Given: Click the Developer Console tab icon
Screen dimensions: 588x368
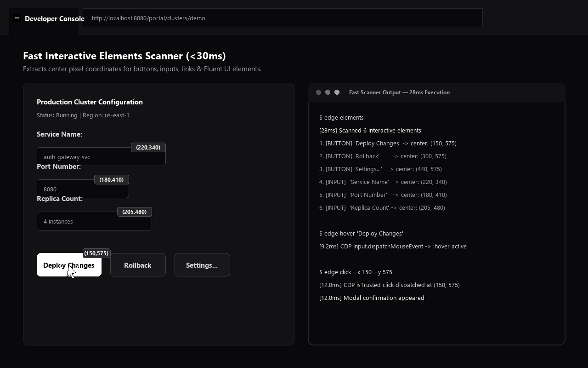Looking at the screenshot, I should tap(17, 18).
